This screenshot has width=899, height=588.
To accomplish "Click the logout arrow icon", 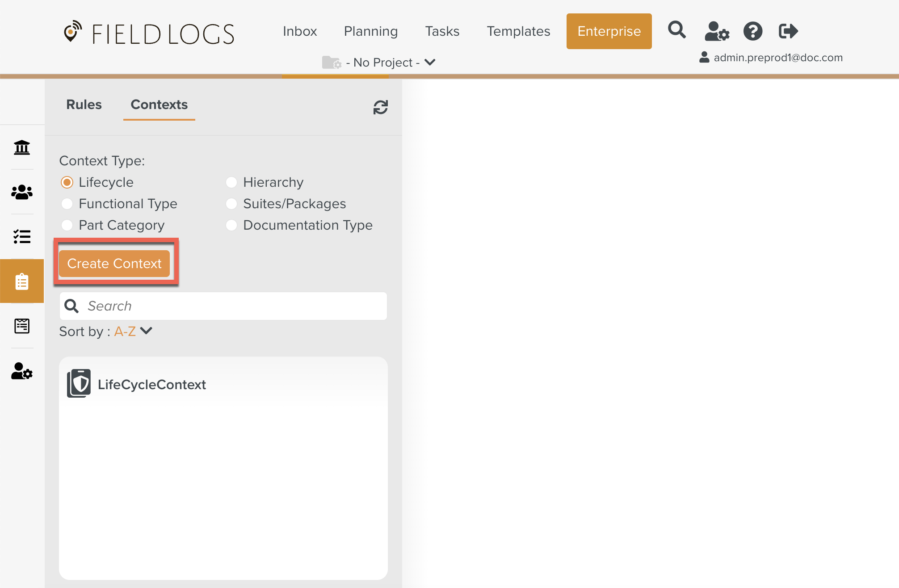I will point(788,31).
